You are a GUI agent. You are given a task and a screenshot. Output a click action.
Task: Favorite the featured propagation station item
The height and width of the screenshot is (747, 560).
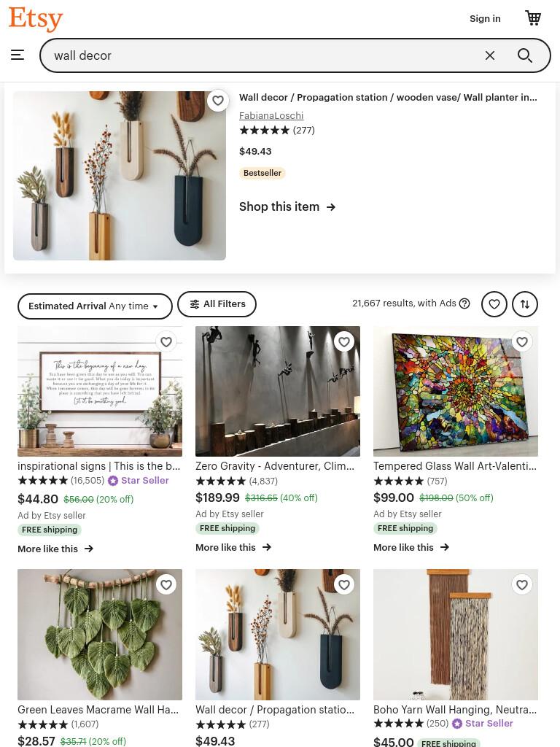point(217,101)
